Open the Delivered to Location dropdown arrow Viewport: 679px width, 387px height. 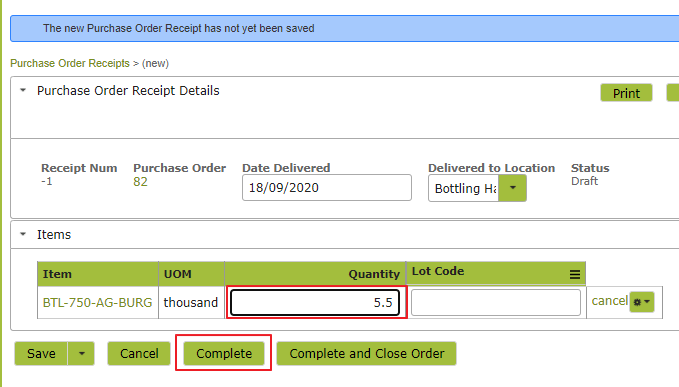coord(513,188)
